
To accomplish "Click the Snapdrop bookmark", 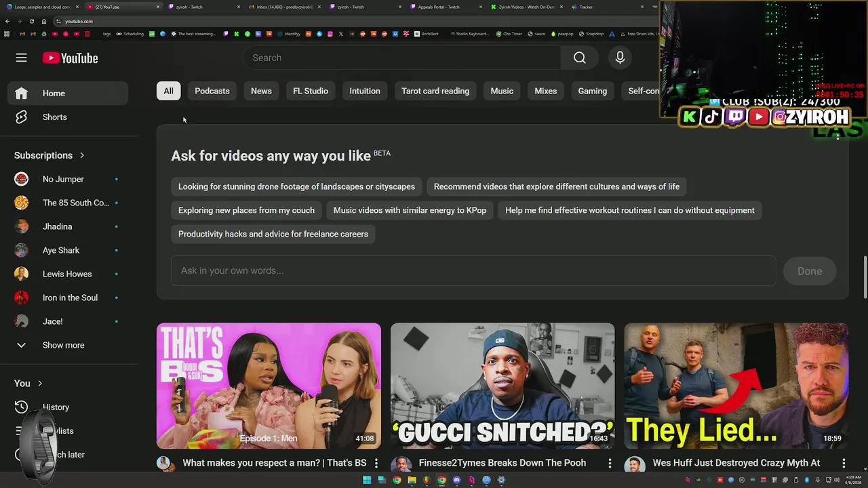I will click(x=591, y=34).
